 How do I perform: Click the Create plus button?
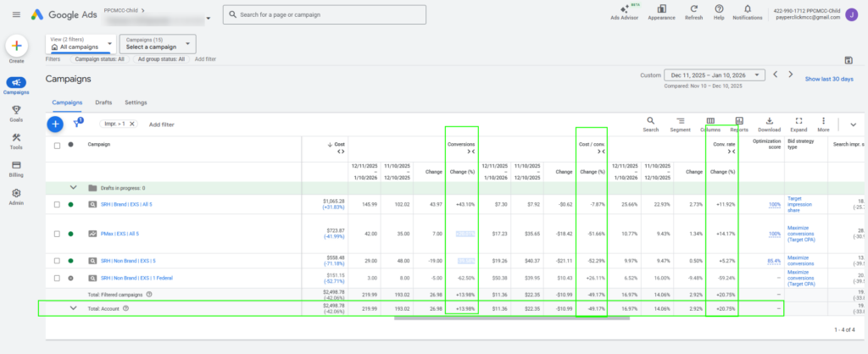[17, 46]
